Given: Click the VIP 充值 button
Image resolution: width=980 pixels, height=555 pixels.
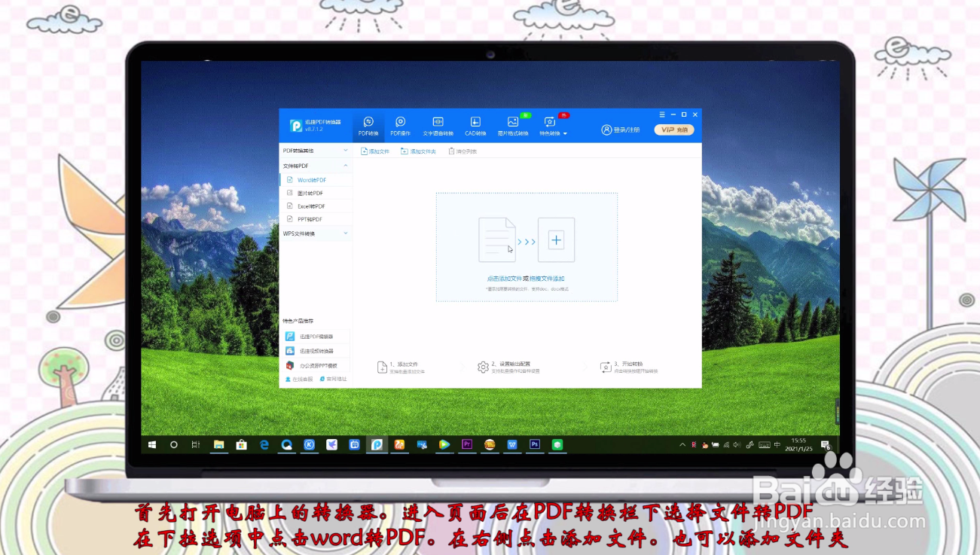Looking at the screenshot, I should pyautogui.click(x=673, y=130).
